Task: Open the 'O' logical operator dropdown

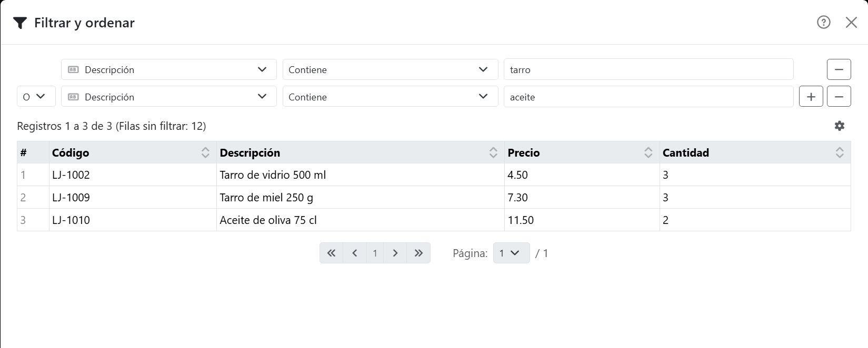Action: pyautogui.click(x=36, y=97)
